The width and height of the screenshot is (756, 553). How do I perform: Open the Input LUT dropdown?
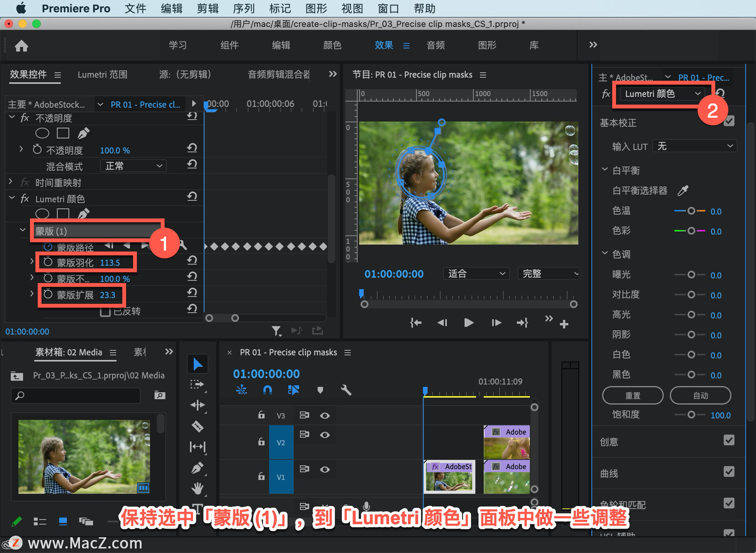coord(694,146)
